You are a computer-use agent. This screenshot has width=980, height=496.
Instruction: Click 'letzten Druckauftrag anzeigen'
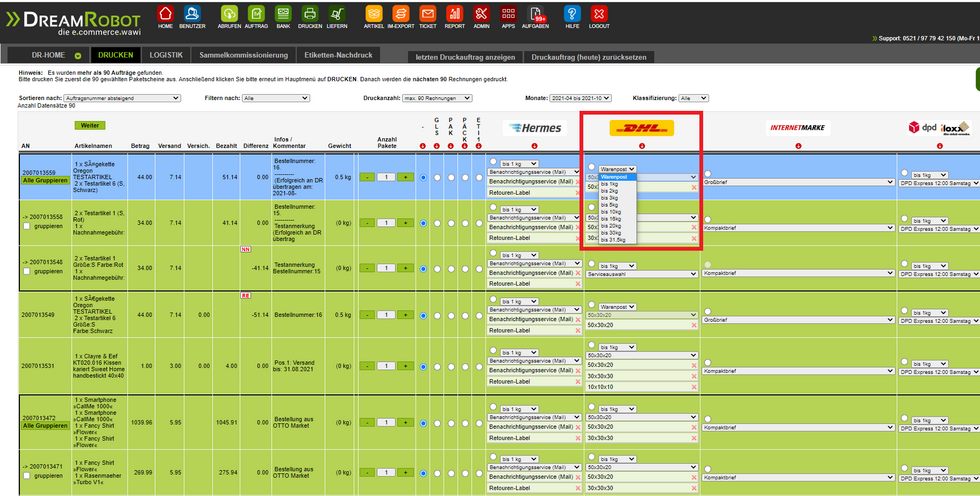pos(466,57)
